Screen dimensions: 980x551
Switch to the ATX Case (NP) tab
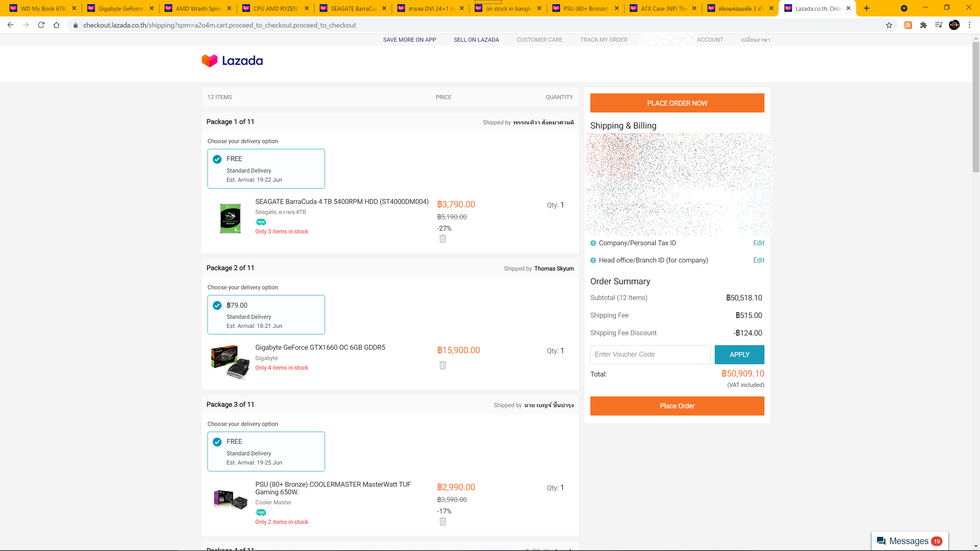663,8
